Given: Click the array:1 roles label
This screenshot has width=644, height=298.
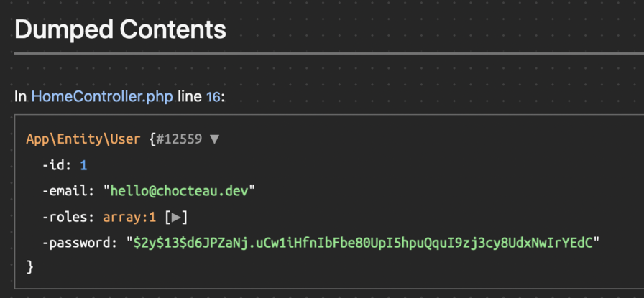Looking at the screenshot, I should pos(132,217).
